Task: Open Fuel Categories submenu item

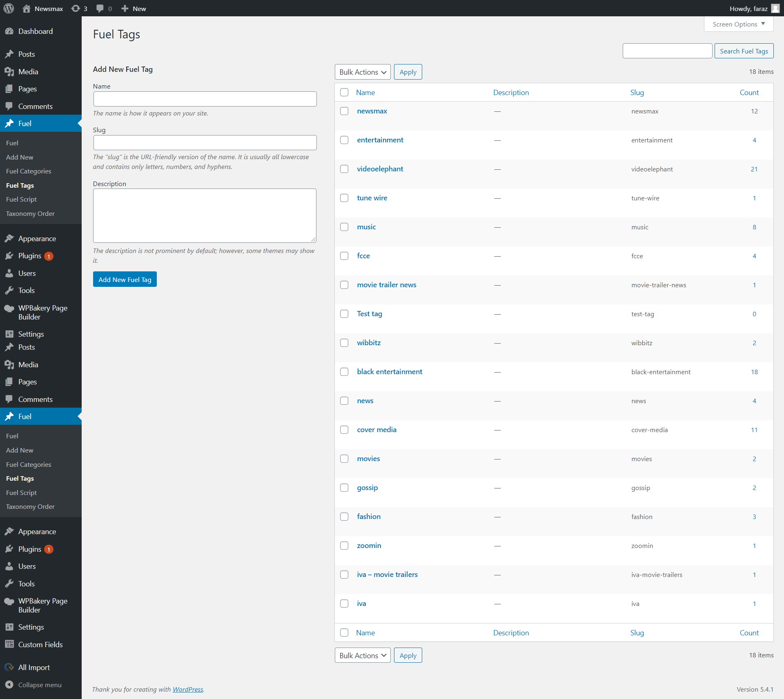Action: (29, 171)
